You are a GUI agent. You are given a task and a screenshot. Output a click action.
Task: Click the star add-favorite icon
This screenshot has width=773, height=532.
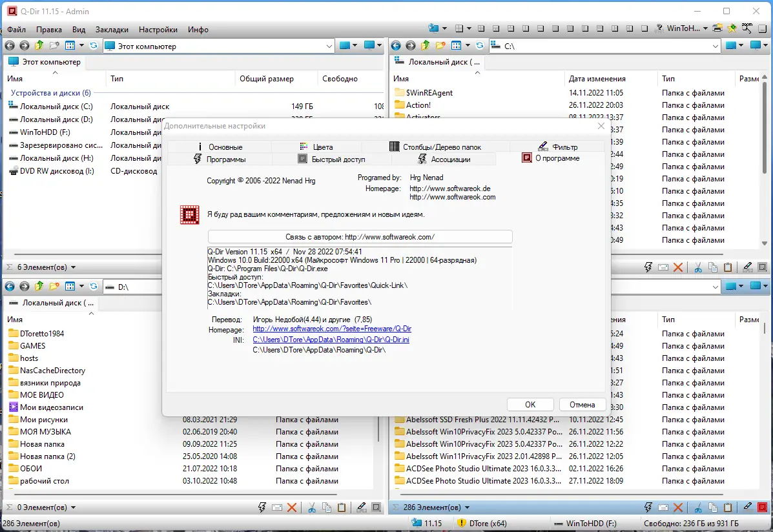coord(732,28)
